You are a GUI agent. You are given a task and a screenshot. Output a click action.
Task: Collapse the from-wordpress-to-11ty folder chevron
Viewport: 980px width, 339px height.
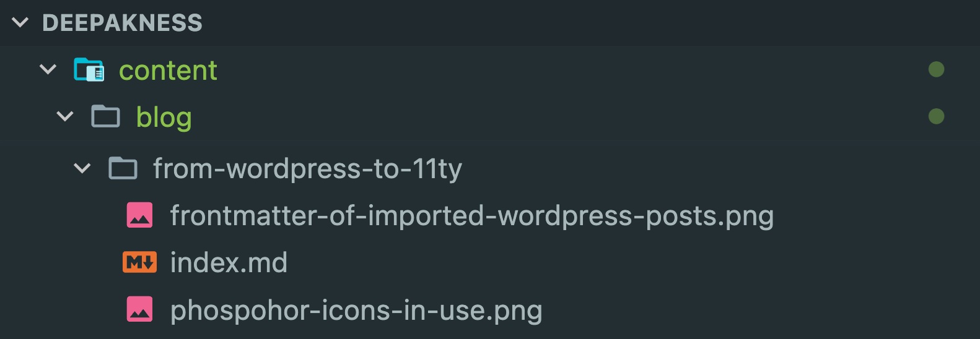(82, 168)
